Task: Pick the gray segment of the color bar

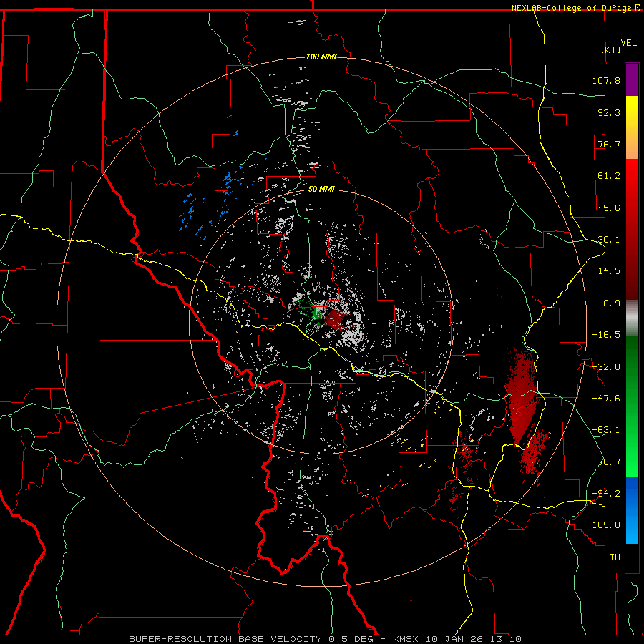Action: (x=632, y=318)
